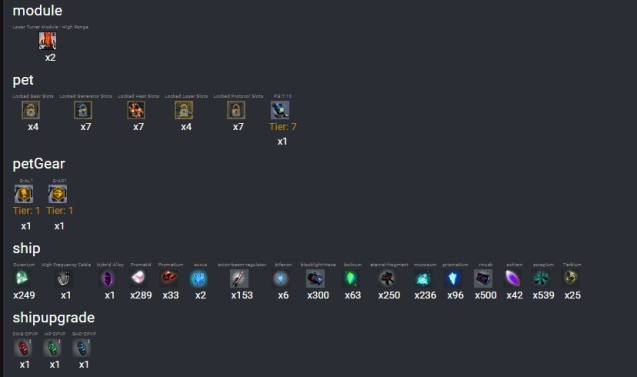Click the Duranium ore icon with x249
This screenshot has width=637, height=377.
click(22, 278)
